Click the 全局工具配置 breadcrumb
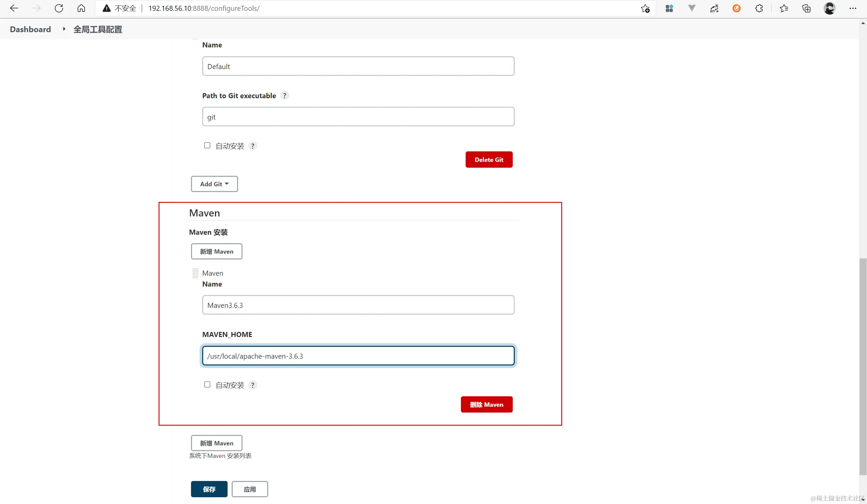 tap(98, 29)
